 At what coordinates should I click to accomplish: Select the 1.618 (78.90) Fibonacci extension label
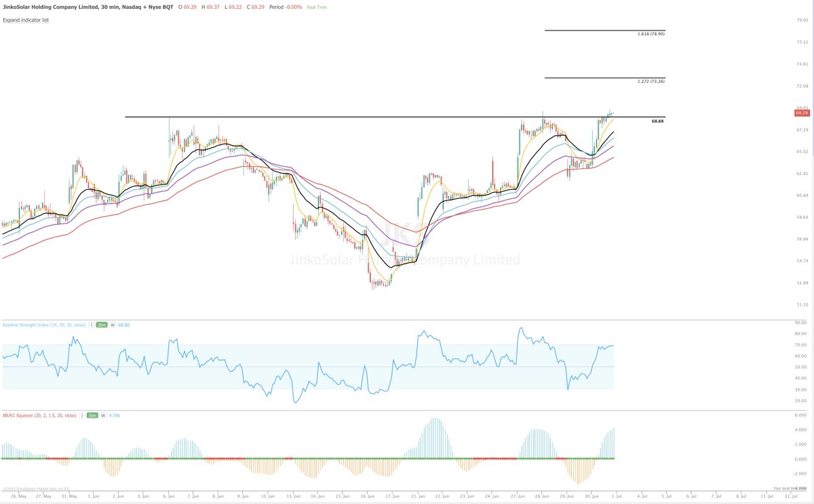651,33
